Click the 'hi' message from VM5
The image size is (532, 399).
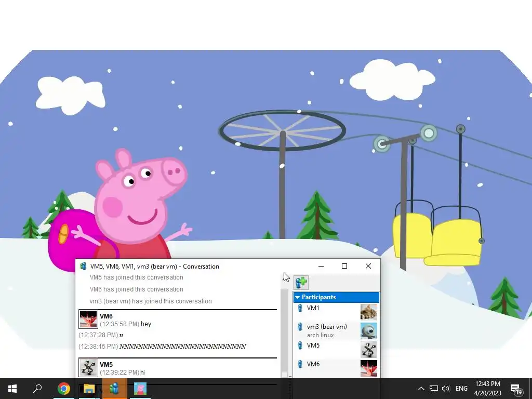142,373
